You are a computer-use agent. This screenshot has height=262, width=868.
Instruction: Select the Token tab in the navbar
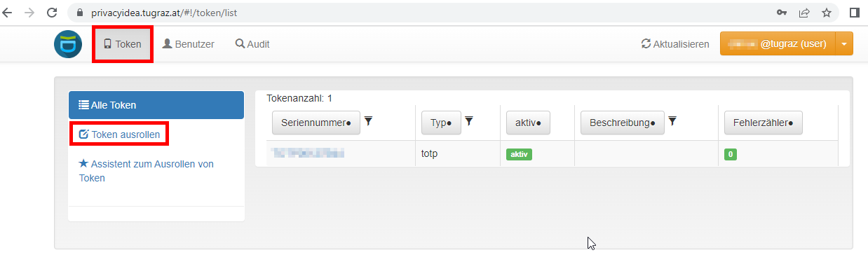[x=123, y=44]
